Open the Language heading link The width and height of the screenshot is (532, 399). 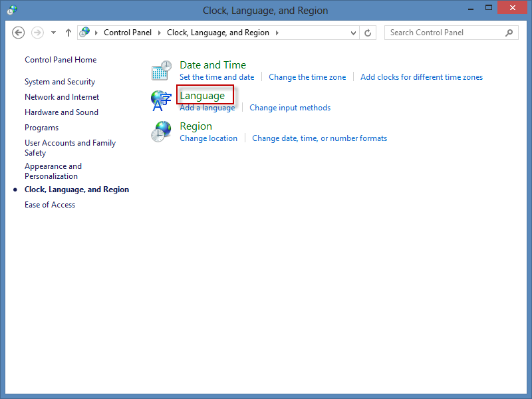click(202, 96)
